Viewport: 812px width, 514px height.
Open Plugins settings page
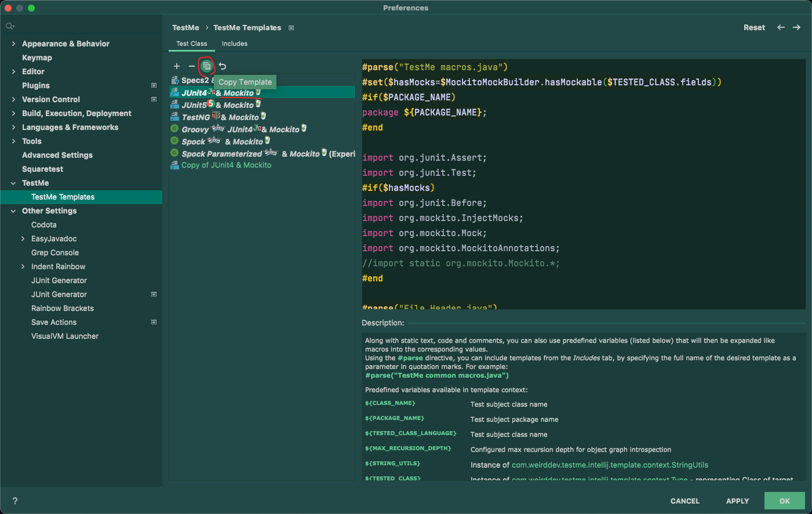pos(36,85)
